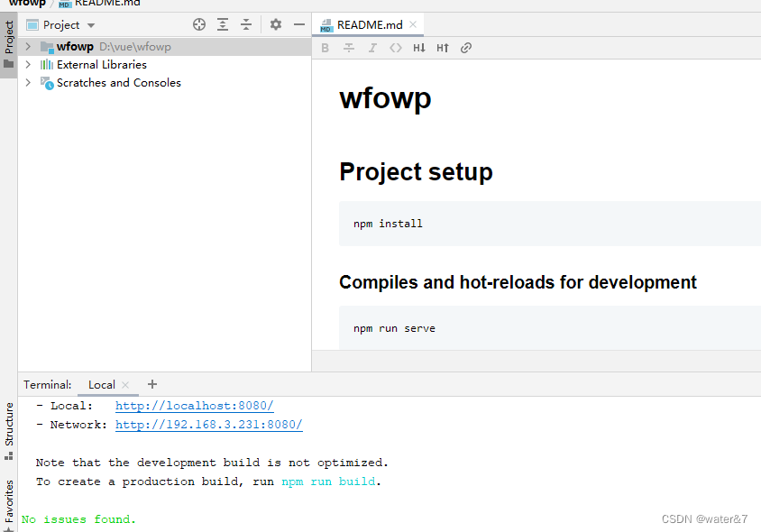This screenshot has height=532, width=761.
Task: Open the Structure tool window
Action: click(8, 424)
